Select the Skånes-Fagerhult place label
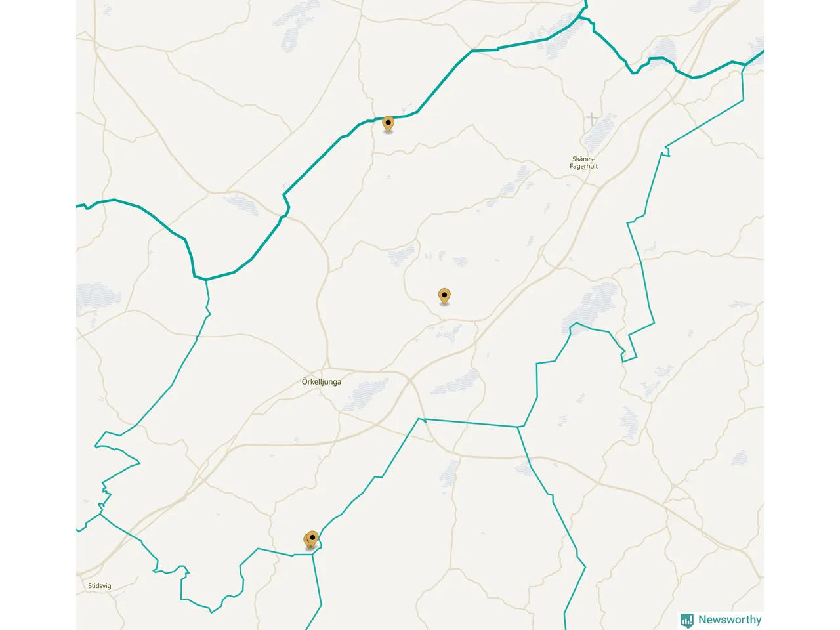Image resolution: width=840 pixels, height=630 pixels. click(x=583, y=162)
